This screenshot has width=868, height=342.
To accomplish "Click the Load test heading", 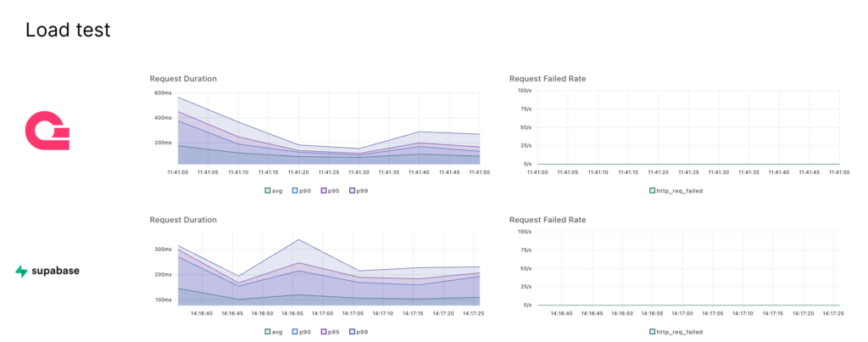I will click(x=68, y=31).
